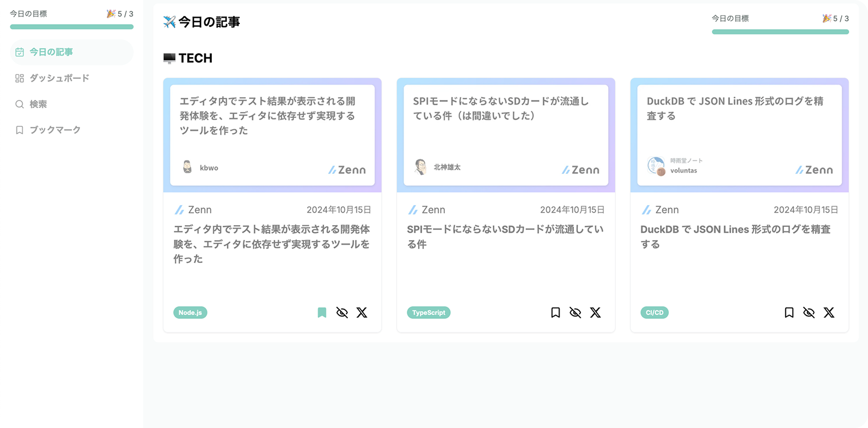Remove the bookmark on the Node.js article

click(322, 313)
